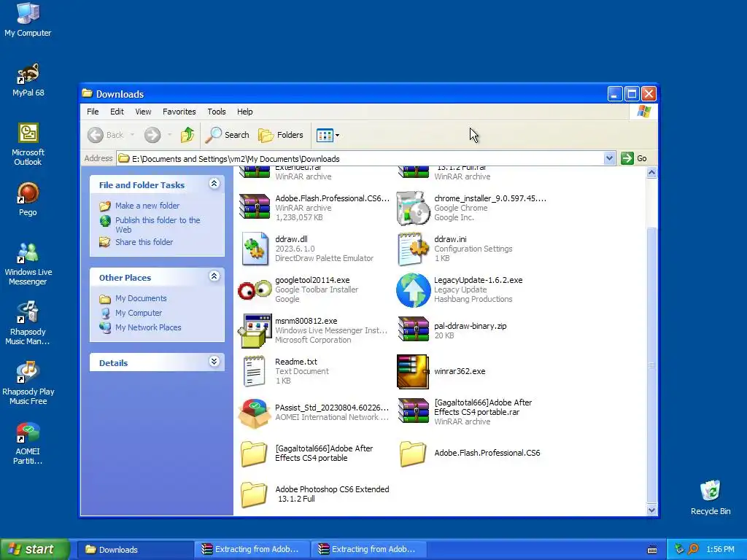Go to My Network Places link
This screenshot has height=560, width=747.
tap(148, 327)
